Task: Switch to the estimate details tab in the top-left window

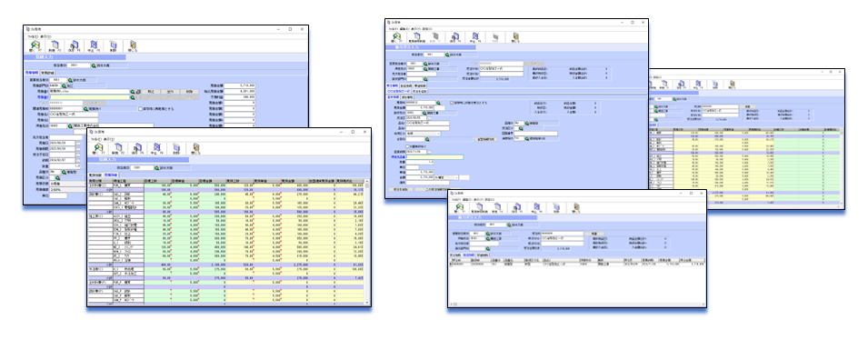Action: (x=47, y=73)
